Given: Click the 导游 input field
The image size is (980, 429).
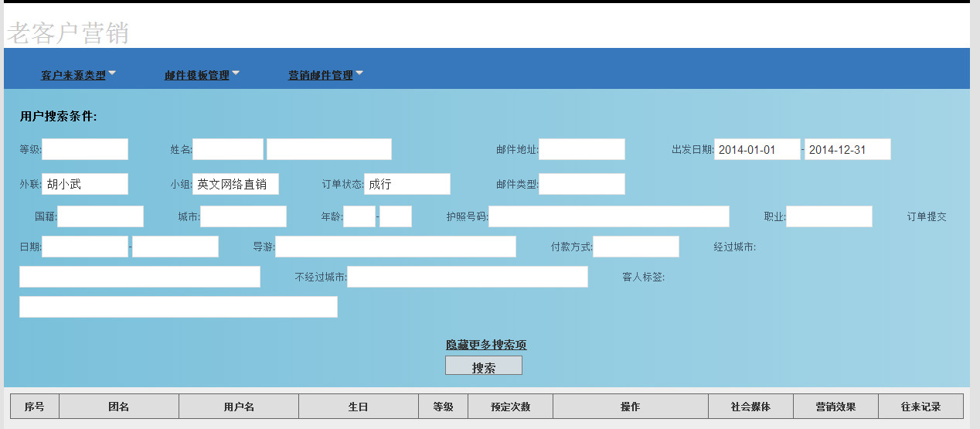Looking at the screenshot, I should coord(396,247).
